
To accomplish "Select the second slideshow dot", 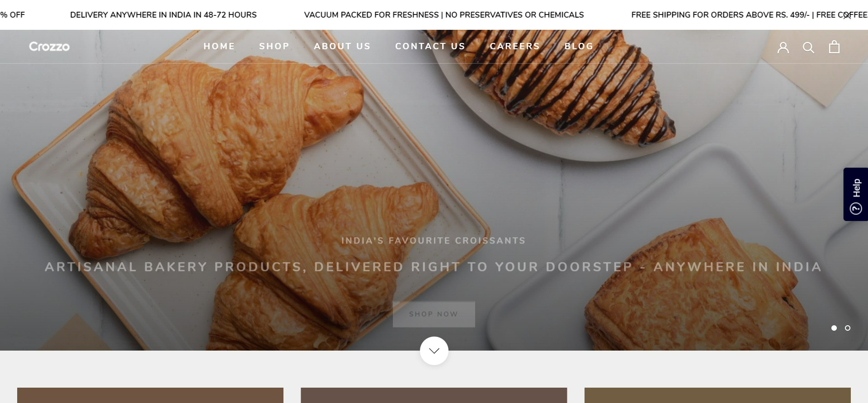I will (848, 328).
